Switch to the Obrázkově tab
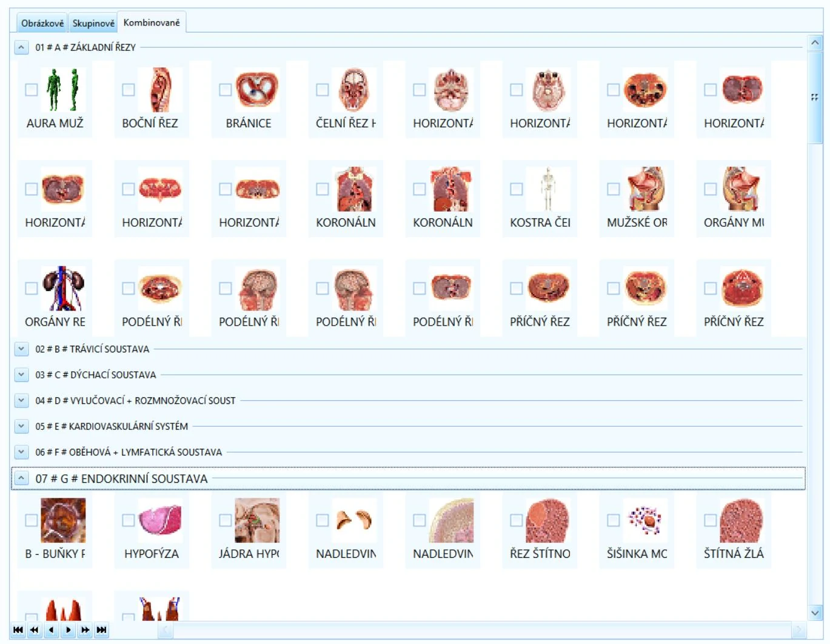Screen dimensions: 830x644 pos(42,23)
